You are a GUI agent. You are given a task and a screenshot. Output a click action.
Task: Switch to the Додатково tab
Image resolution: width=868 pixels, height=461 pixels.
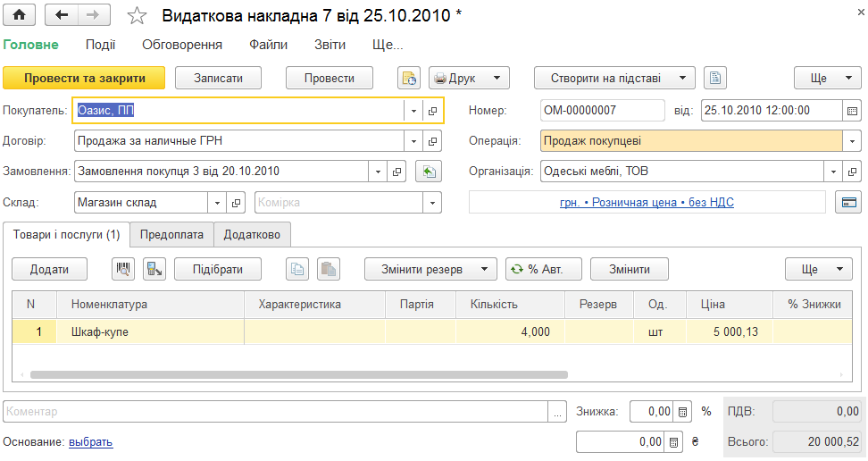pos(252,235)
